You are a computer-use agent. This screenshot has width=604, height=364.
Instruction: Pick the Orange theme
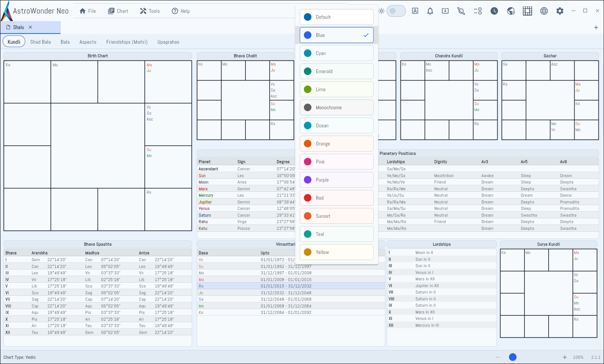[x=337, y=144]
